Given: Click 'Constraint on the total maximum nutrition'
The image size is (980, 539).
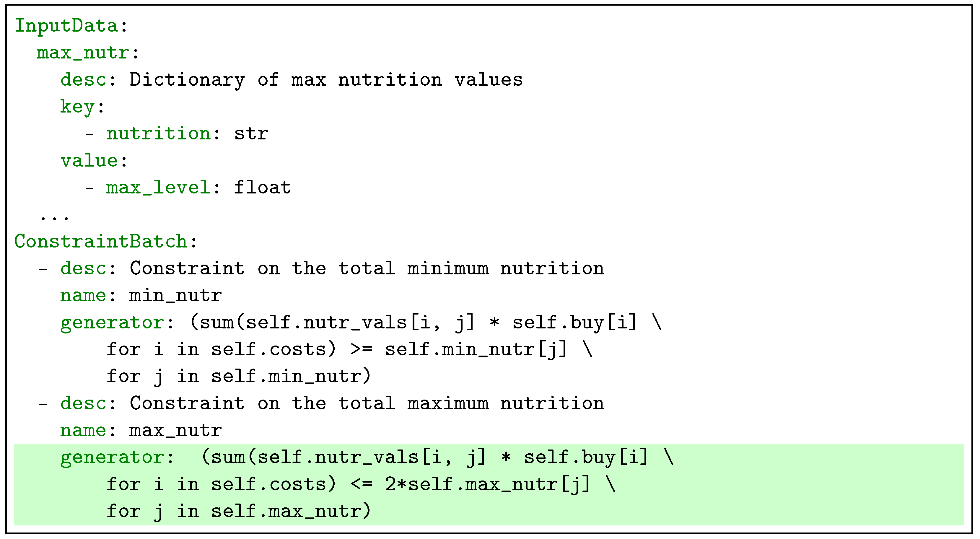Looking at the screenshot, I should point(366,403).
